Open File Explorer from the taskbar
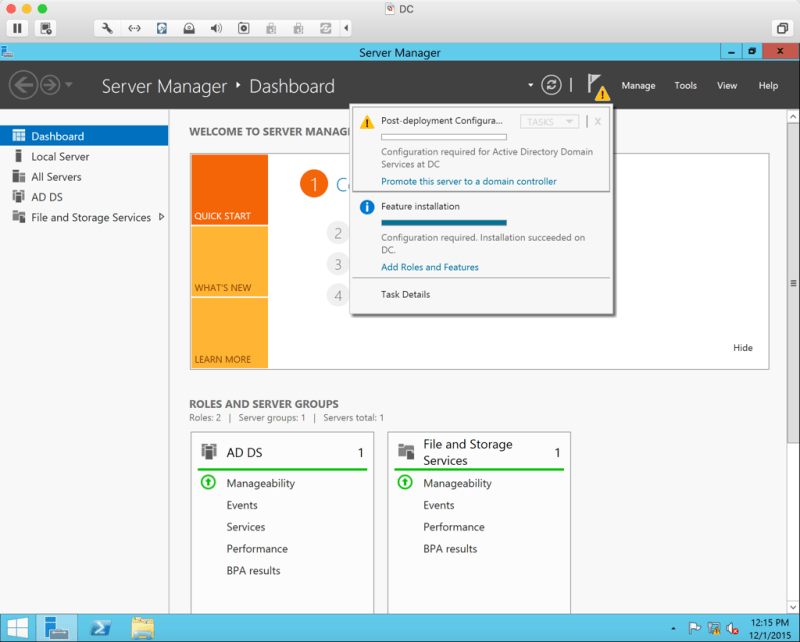This screenshot has height=642, width=800. coord(143,628)
